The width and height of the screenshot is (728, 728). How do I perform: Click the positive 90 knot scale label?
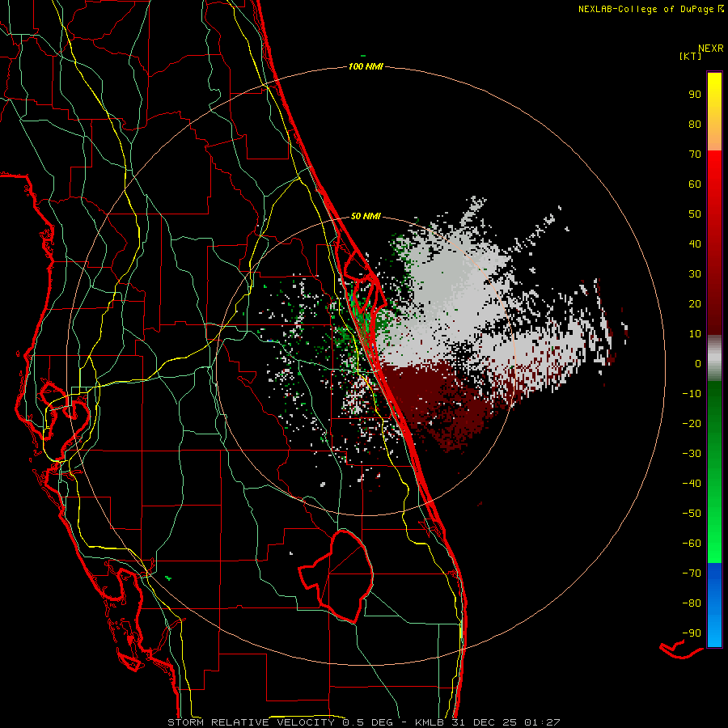tap(695, 95)
